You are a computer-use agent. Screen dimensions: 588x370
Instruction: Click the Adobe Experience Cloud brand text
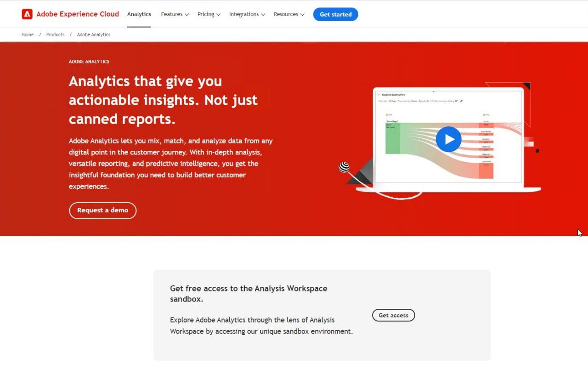coord(78,14)
